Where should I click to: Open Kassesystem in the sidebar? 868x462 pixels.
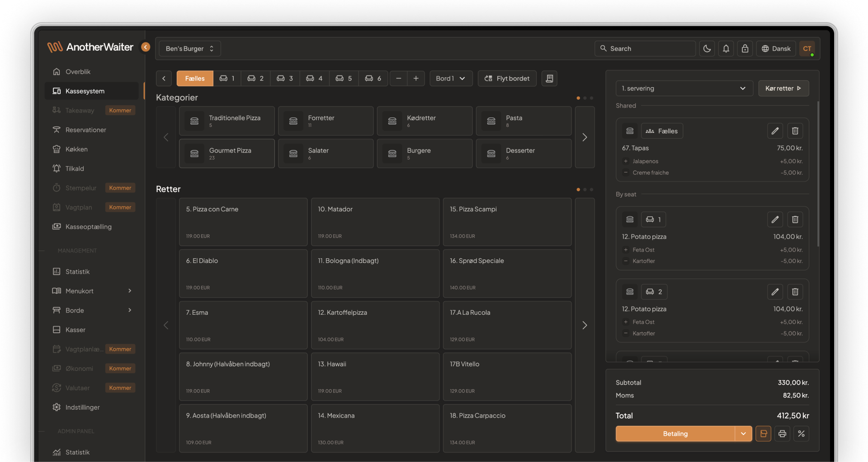pyautogui.click(x=91, y=91)
